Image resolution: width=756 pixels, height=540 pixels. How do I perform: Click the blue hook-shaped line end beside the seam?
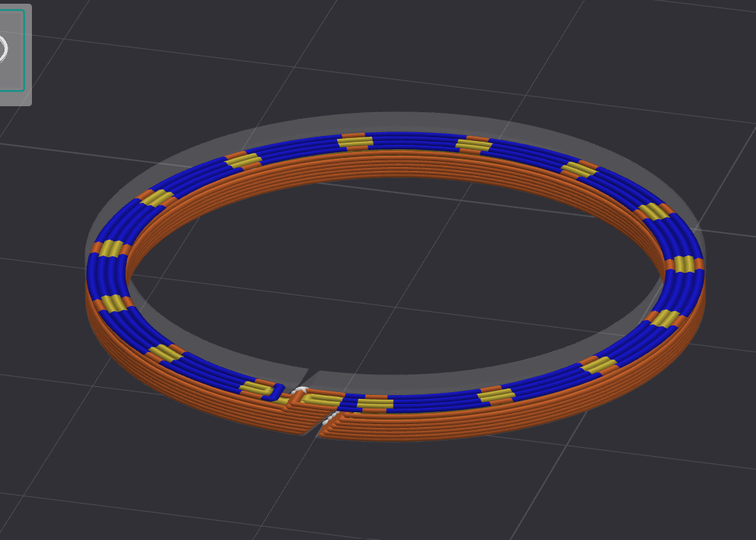coord(275,392)
